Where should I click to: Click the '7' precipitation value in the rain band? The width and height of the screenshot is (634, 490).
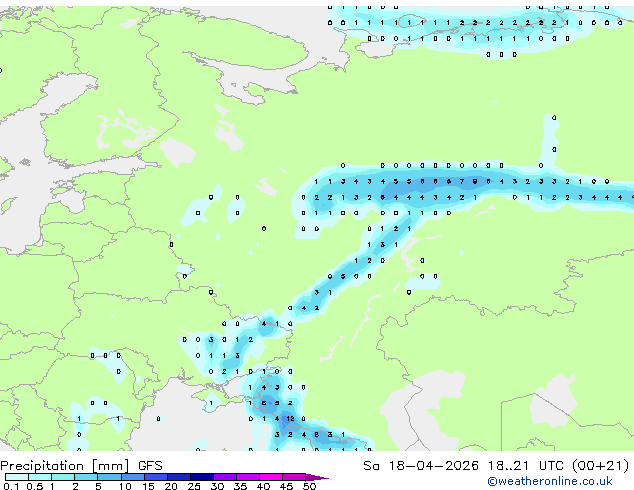click(462, 182)
